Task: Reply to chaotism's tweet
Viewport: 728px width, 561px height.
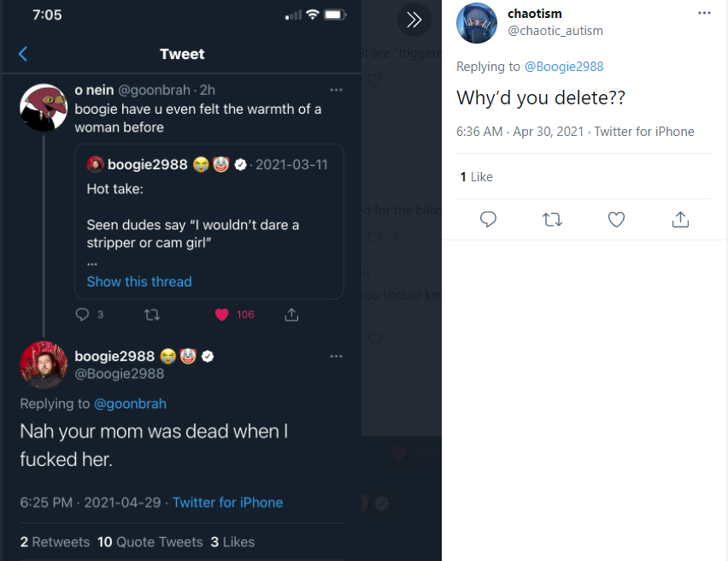Action: coord(488,219)
